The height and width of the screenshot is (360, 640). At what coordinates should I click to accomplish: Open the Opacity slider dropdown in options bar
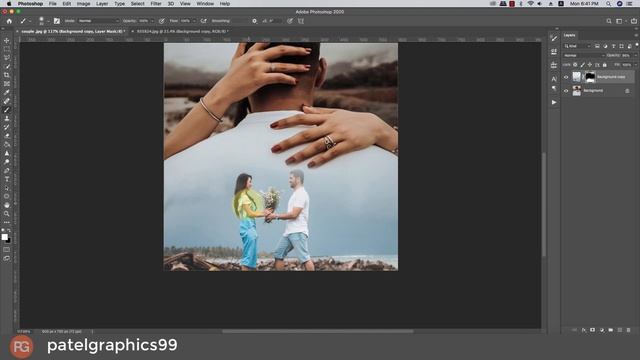click(152, 21)
